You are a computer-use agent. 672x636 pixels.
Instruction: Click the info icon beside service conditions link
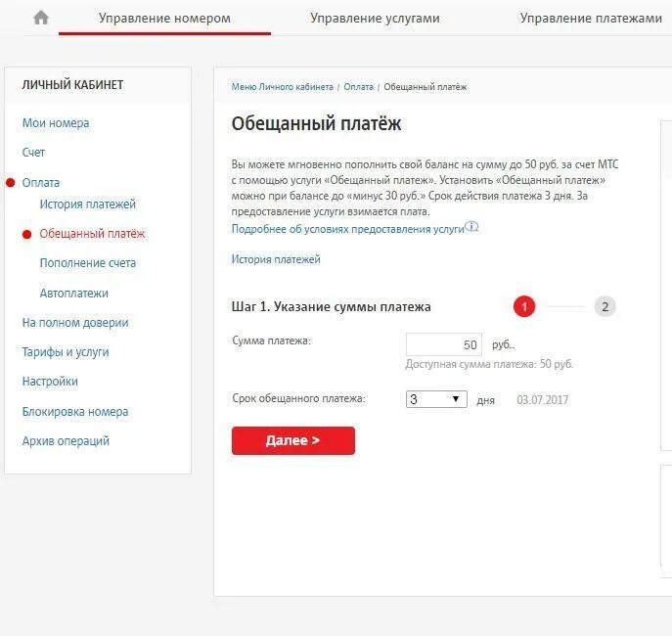click(x=471, y=226)
